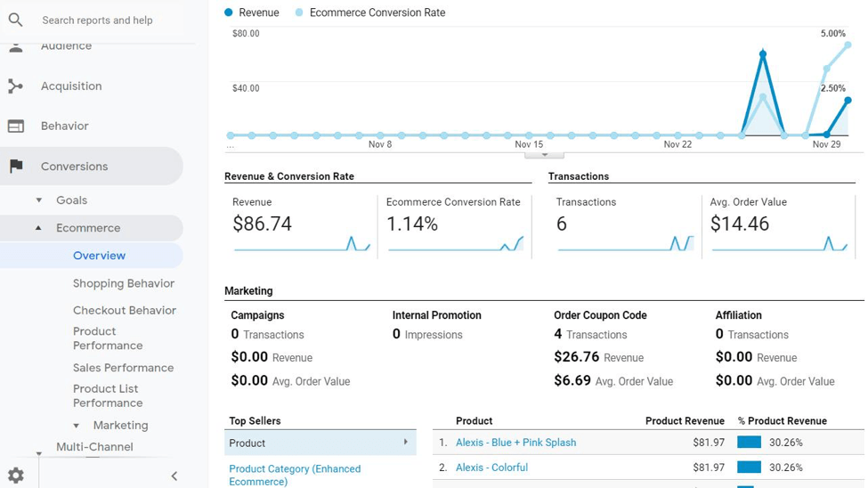Click the search magnifier icon
The width and height of the screenshot is (868, 488).
[x=15, y=20]
